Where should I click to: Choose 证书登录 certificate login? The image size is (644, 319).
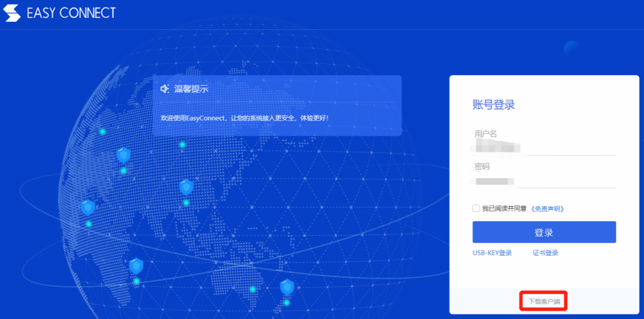point(545,253)
